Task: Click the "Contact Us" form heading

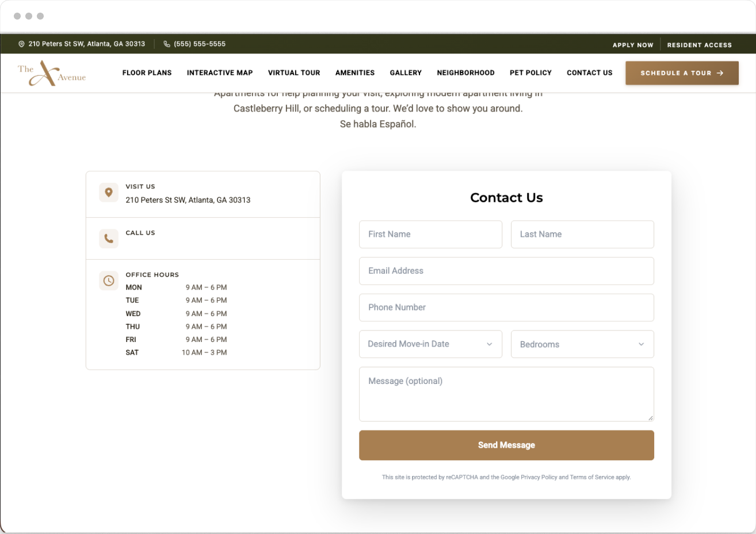Action: point(506,198)
